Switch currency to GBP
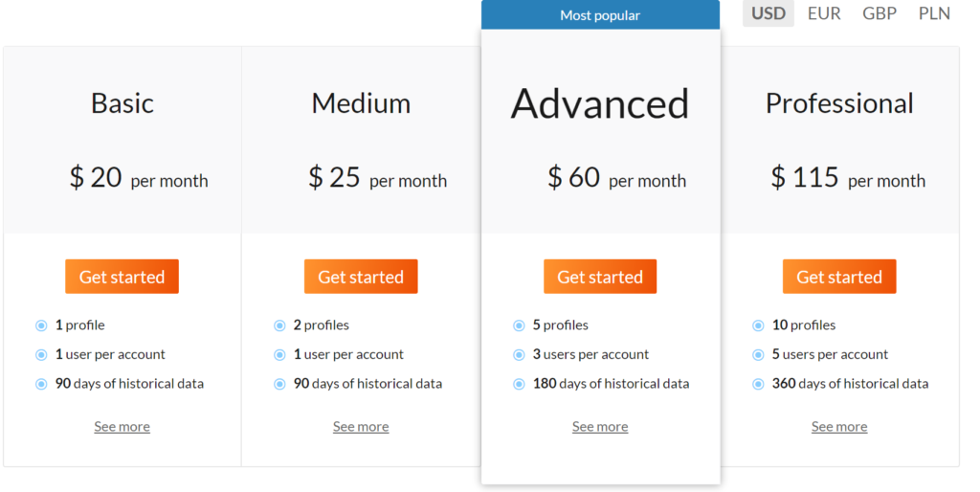 (880, 13)
